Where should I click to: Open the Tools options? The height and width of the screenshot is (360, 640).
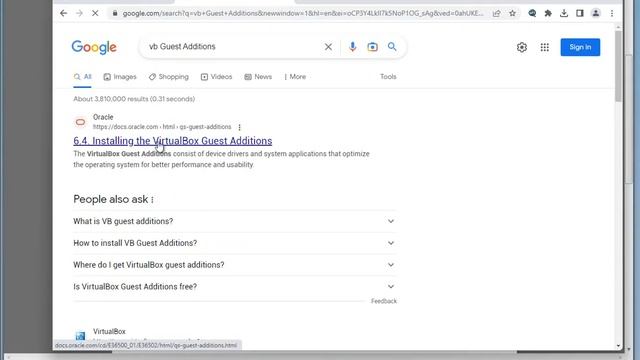click(388, 77)
